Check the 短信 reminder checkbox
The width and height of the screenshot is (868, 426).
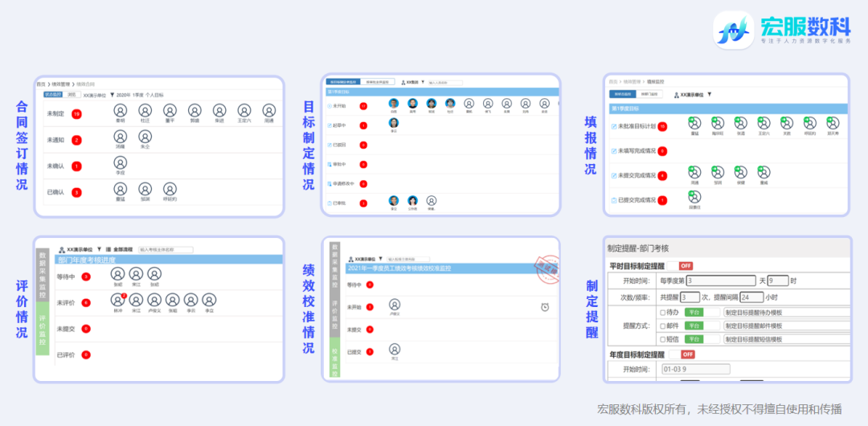point(662,339)
